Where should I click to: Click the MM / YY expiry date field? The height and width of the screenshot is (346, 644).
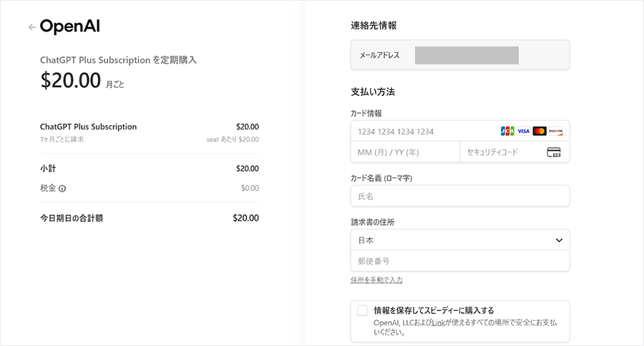tap(405, 152)
